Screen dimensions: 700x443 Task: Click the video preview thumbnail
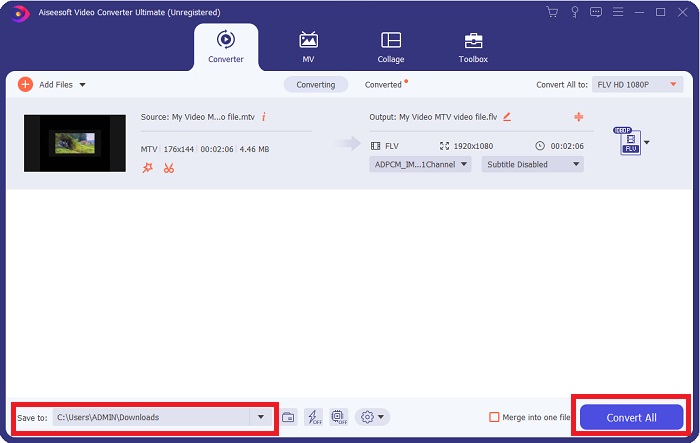pos(75,143)
